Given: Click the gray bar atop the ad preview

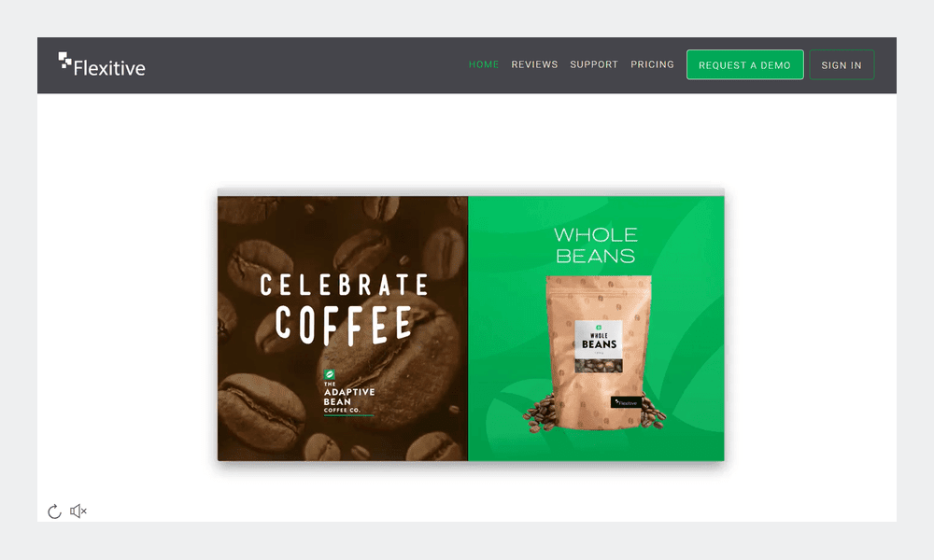Looking at the screenshot, I should pos(471,191).
